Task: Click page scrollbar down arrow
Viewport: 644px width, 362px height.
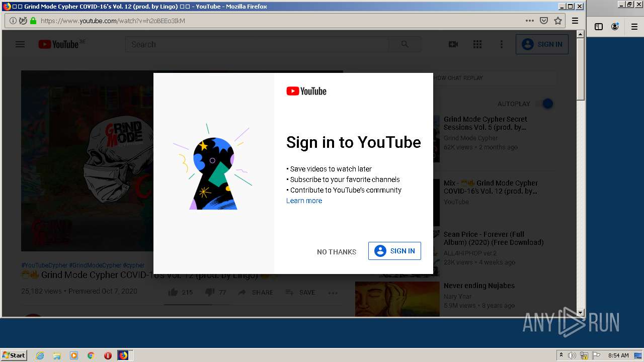Action: pos(580,313)
